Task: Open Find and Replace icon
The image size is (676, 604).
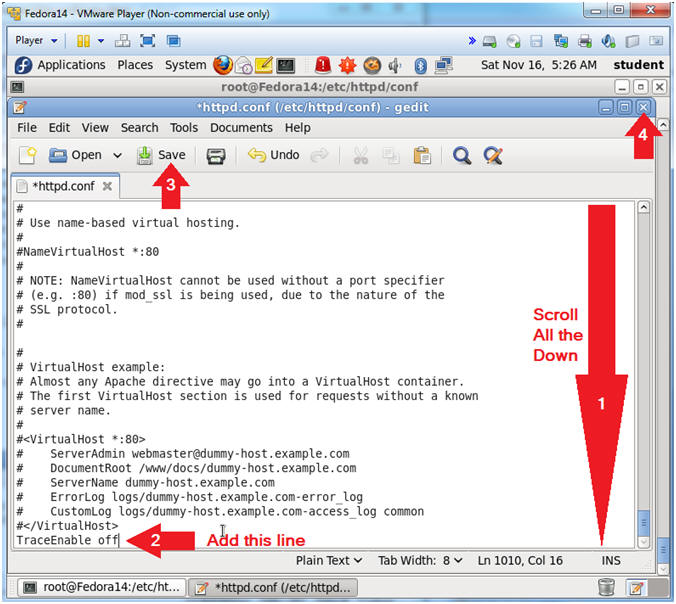Action: 493,156
